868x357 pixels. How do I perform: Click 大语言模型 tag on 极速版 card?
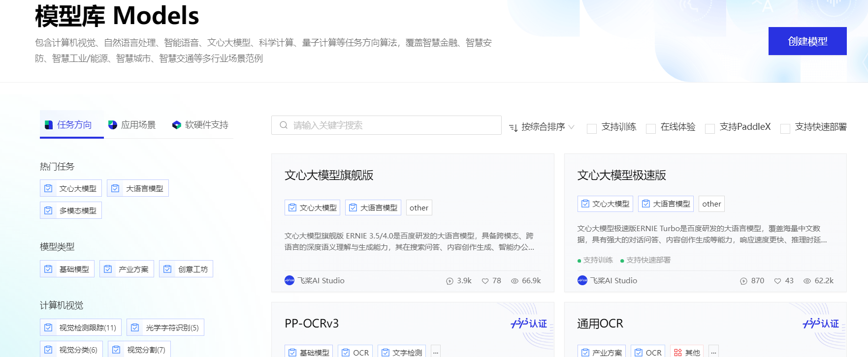click(666, 204)
